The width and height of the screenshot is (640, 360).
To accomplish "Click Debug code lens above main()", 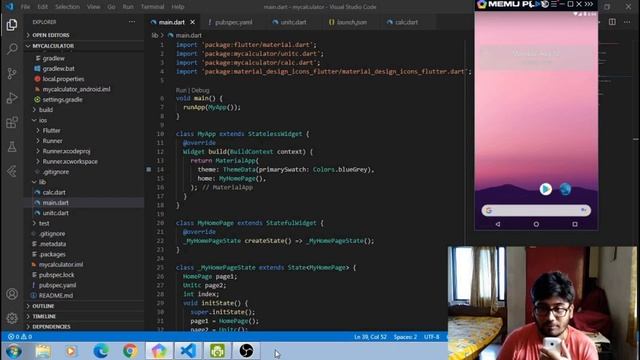I will (200, 90).
